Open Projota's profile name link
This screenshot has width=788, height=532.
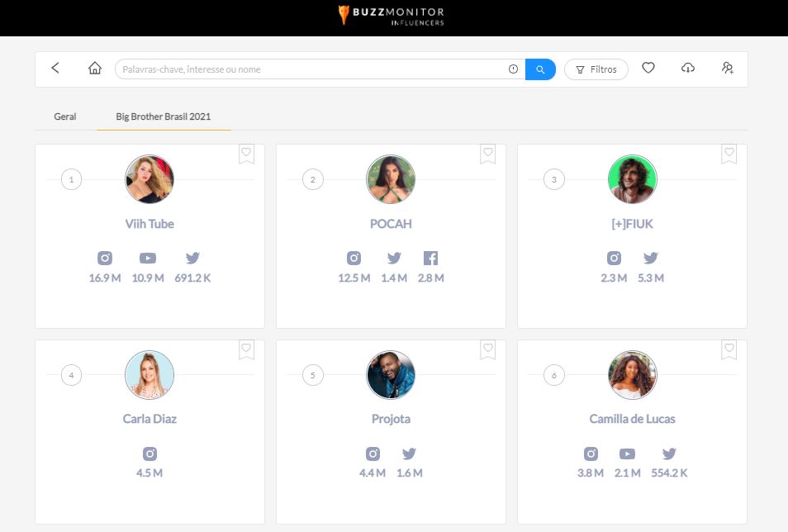[x=391, y=419]
